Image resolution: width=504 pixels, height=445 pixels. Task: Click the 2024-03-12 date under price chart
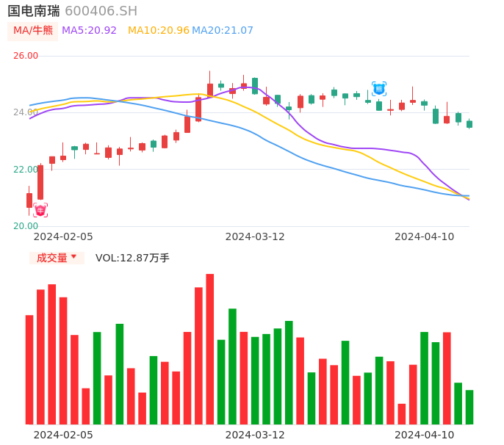[255, 237]
